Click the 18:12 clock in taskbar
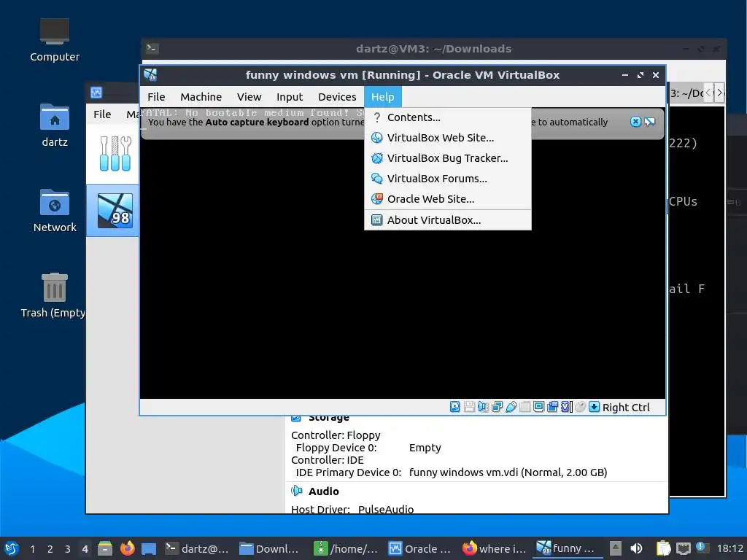The image size is (747, 560). click(729, 548)
